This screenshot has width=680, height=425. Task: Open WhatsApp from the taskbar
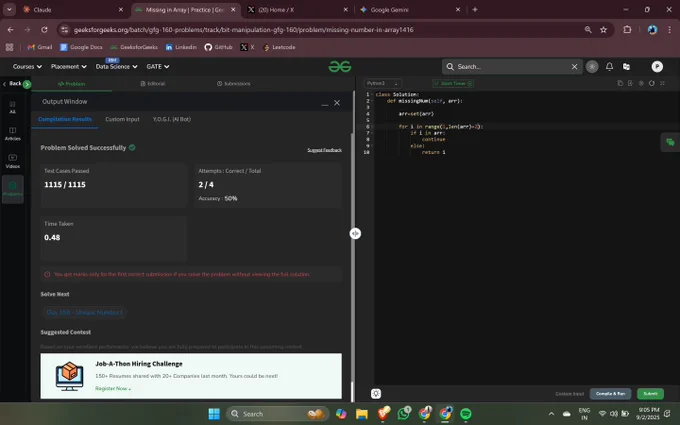click(403, 414)
